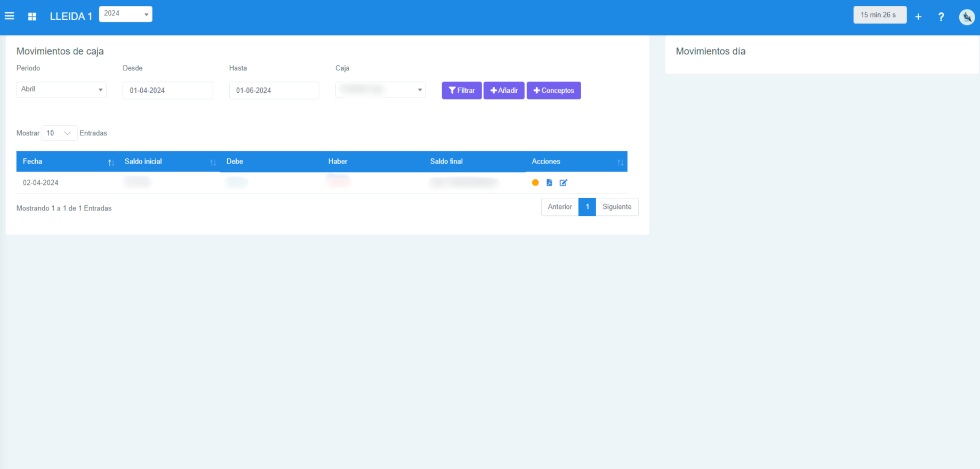The width and height of the screenshot is (980, 469).
Task: Open the user avatar menu
Action: (967, 17)
